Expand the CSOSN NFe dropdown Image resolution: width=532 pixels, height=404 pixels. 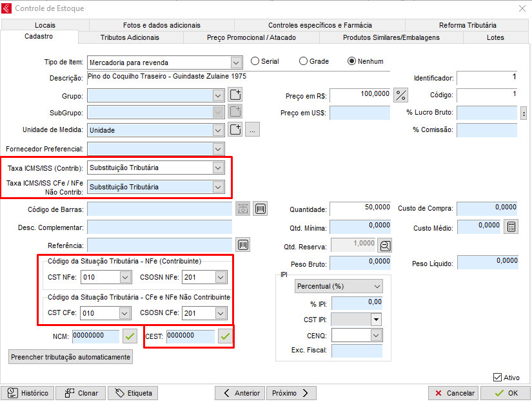[221, 277]
